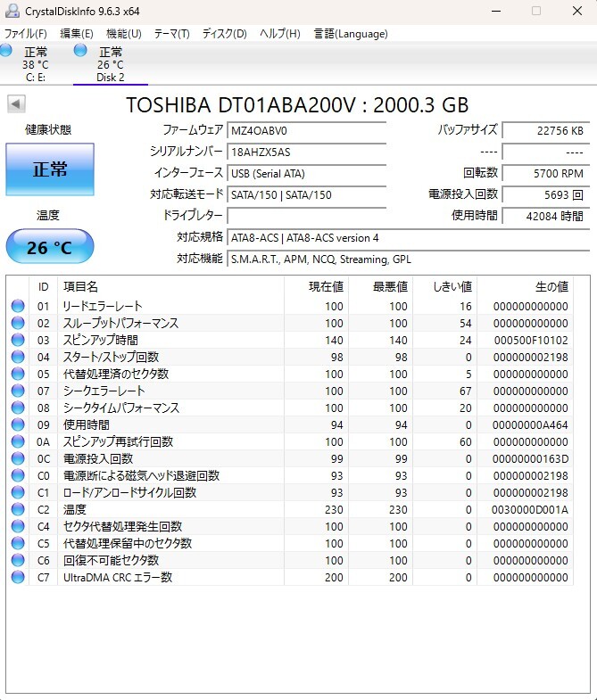Click status orb for スタート/ストップ回数 row
597x700 pixels.
tap(18, 357)
